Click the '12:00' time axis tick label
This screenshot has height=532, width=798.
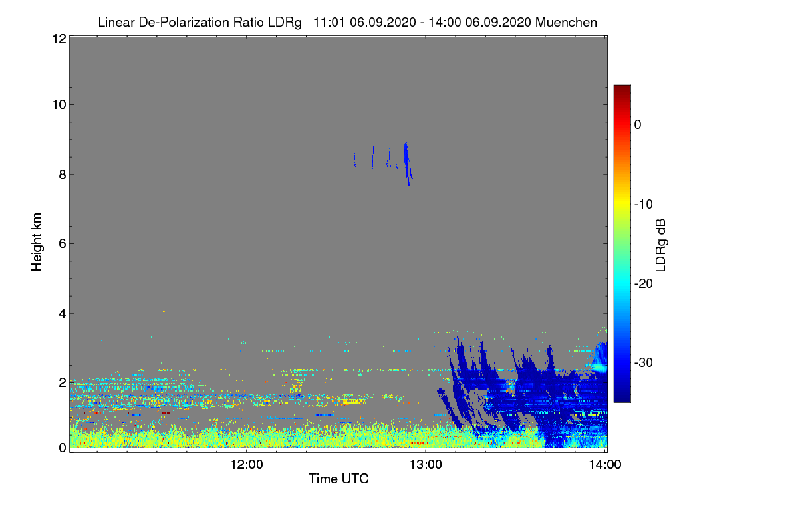247,465
